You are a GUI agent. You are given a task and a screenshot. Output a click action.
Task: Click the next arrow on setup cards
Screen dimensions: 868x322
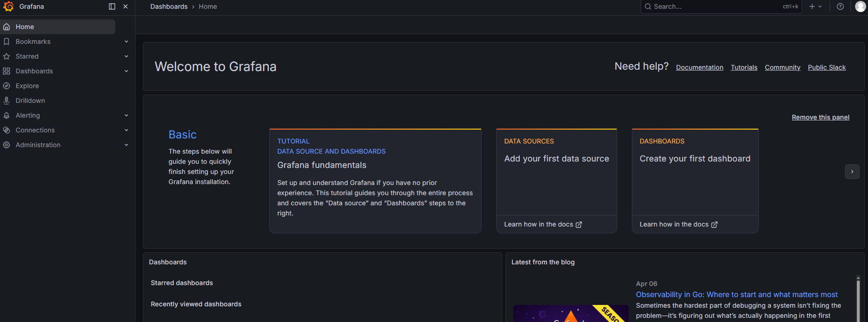coord(852,172)
